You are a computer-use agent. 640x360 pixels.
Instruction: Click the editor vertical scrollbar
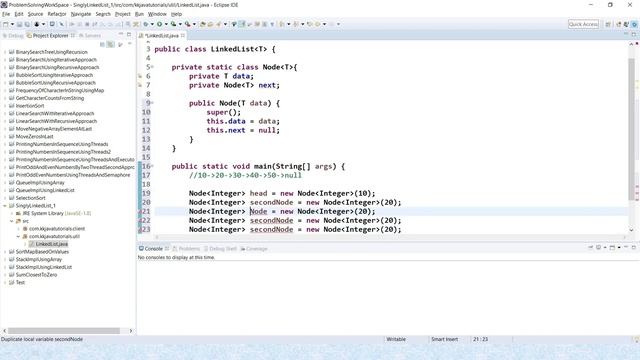[x=631, y=129]
